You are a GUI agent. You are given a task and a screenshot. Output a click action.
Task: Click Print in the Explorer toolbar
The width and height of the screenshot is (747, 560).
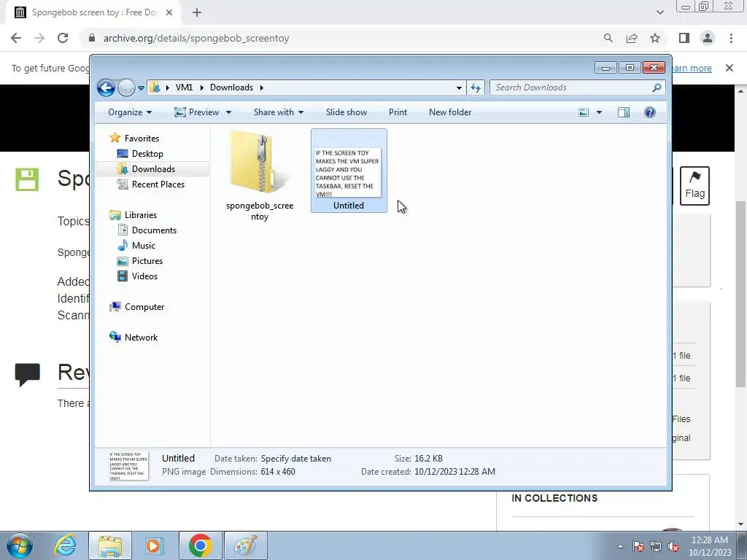tap(398, 112)
